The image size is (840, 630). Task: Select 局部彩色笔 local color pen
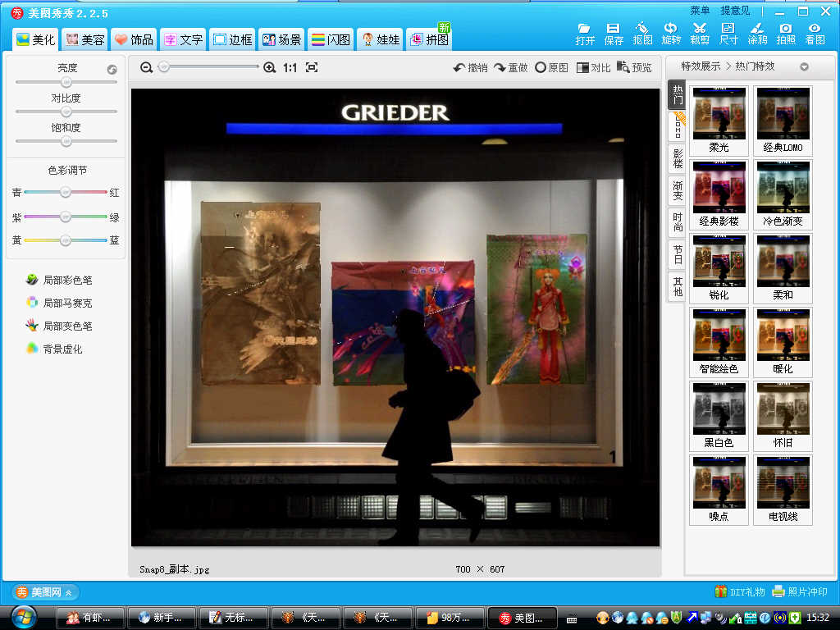tap(59, 281)
